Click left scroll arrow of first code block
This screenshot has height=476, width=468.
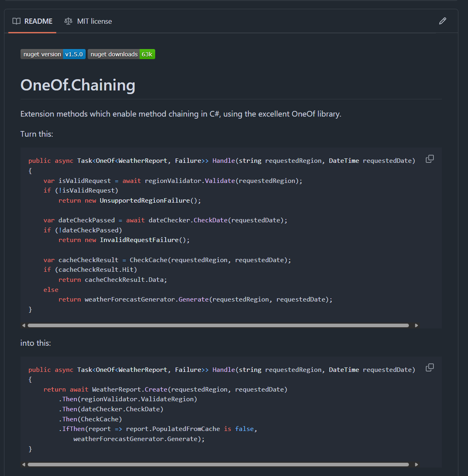pos(24,325)
